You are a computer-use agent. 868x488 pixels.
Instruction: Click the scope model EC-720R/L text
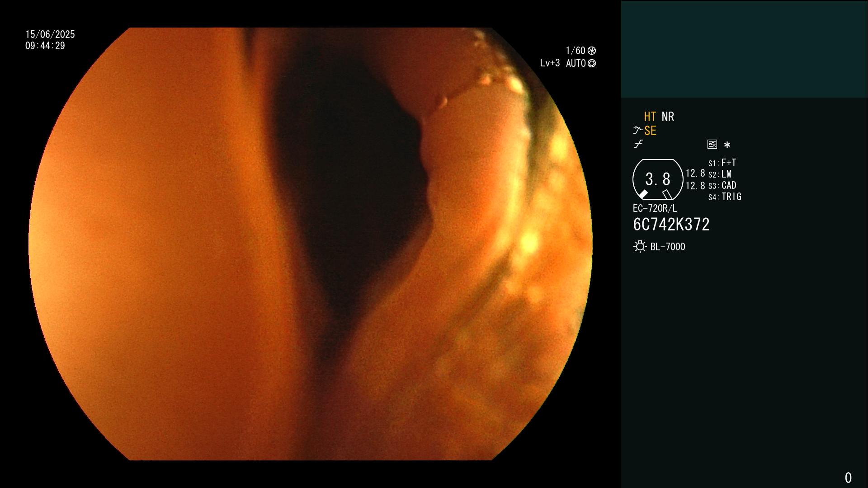click(655, 208)
